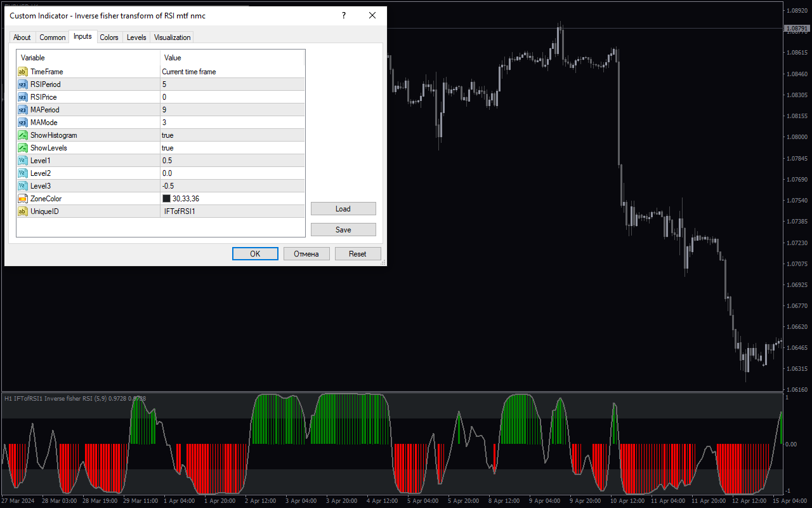
Task: Confirm the dialog with OK
Action: (x=255, y=254)
